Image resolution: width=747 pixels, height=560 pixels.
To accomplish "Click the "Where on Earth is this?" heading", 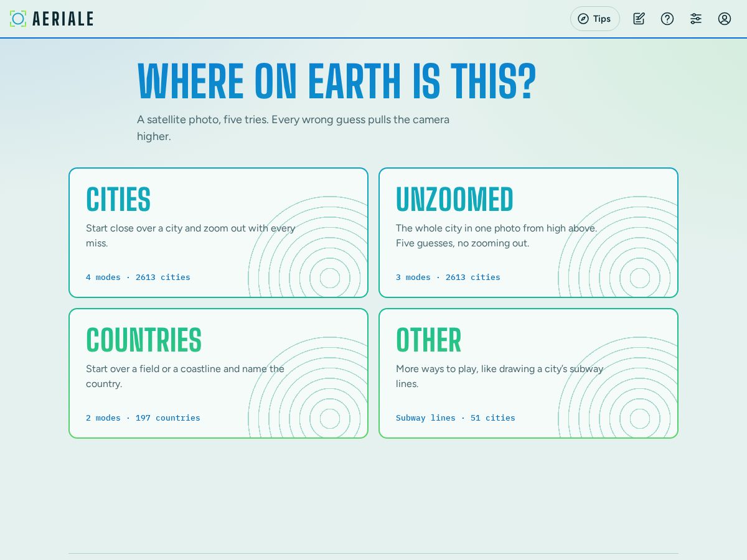I will pyautogui.click(x=337, y=82).
